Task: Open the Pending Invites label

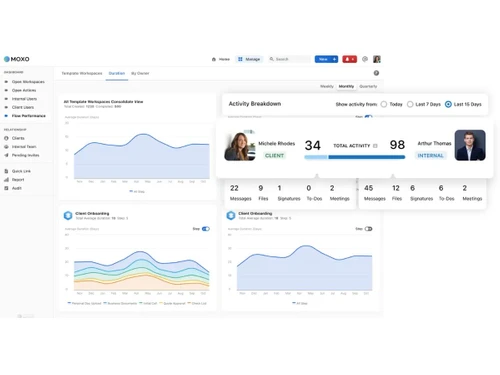Action: tap(26, 155)
